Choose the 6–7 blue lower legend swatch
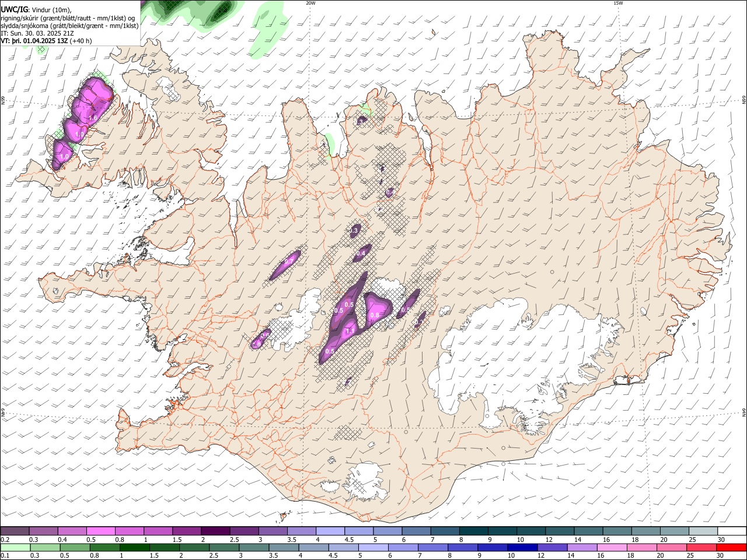 402,547
